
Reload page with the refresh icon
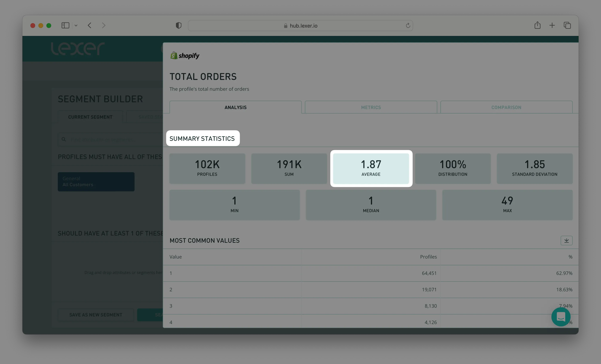[x=408, y=25]
